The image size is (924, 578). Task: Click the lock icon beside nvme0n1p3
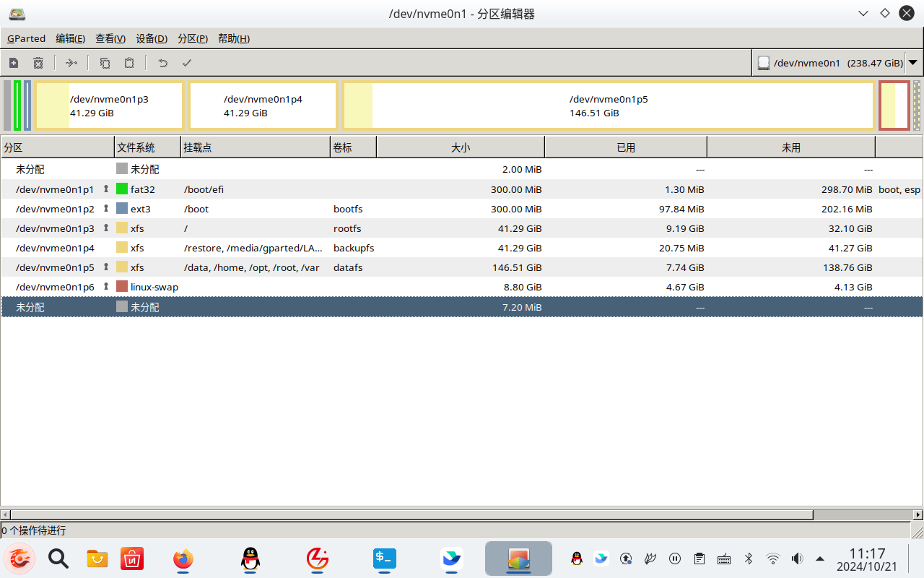click(106, 228)
